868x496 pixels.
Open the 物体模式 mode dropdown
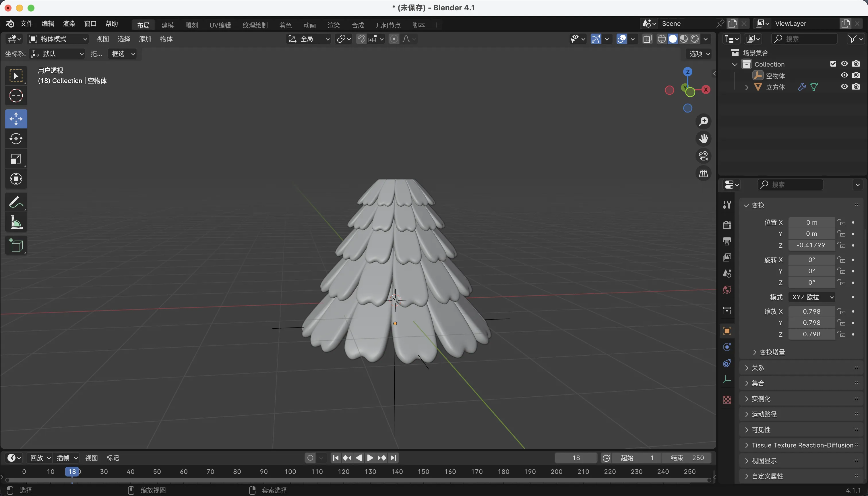click(58, 39)
